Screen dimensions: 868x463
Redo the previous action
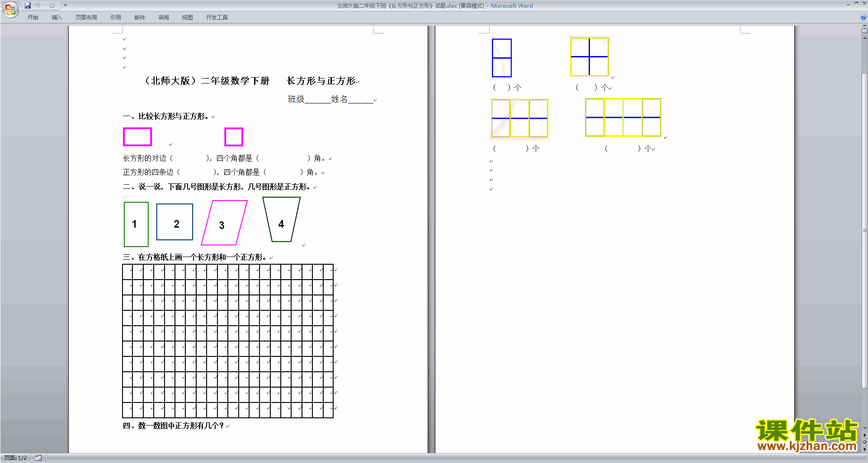52,5
